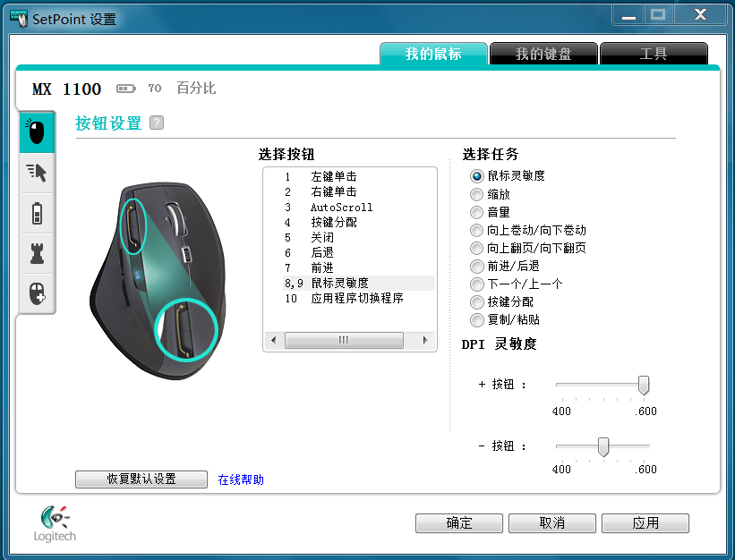Viewport: 735px width, 560px height.
Task: Click the 取消 button
Action: 552,523
